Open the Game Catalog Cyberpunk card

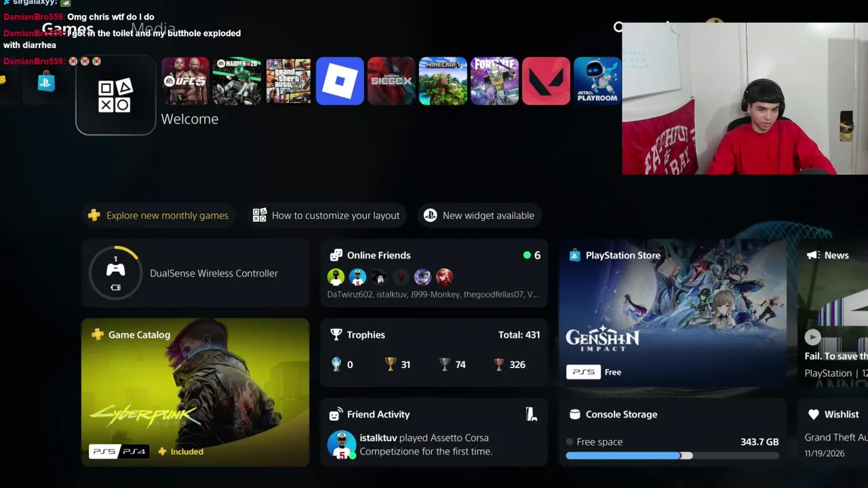click(x=195, y=392)
